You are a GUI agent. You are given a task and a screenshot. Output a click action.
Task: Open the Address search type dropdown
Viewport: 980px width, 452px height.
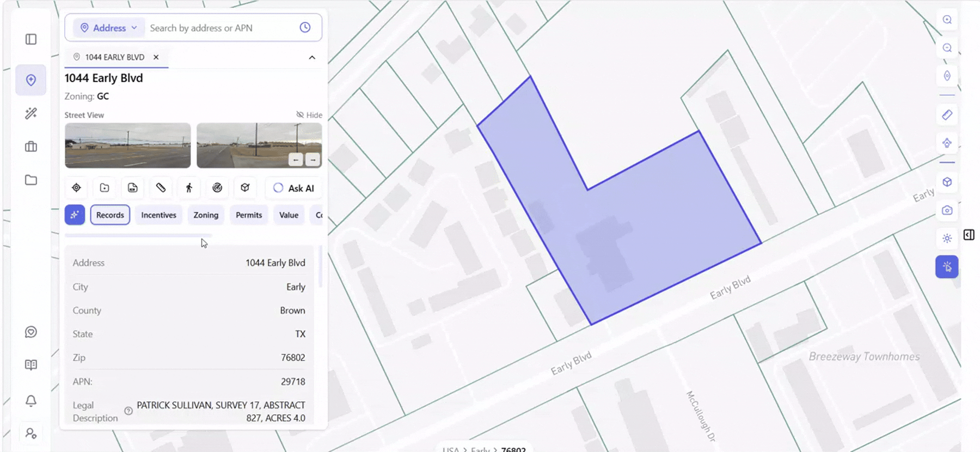109,28
